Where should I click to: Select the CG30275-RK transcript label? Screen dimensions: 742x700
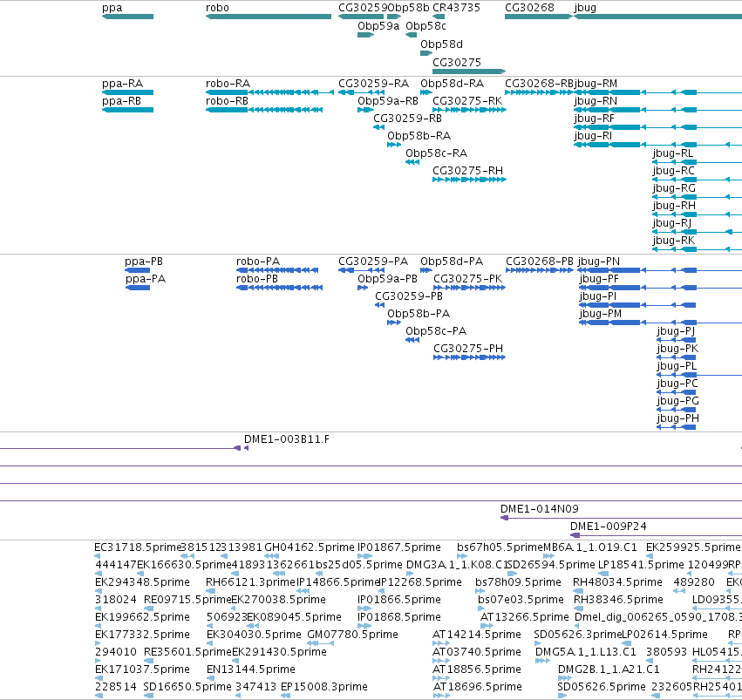[x=467, y=101]
